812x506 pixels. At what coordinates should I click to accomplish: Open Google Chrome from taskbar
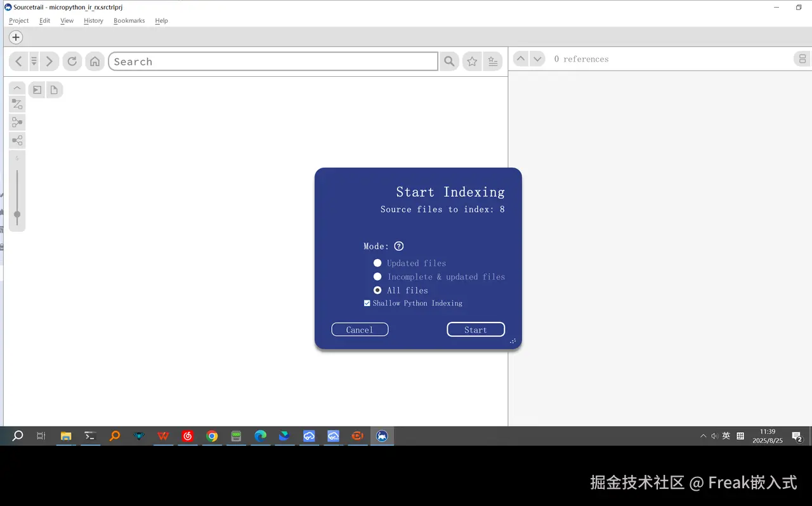[212, 436]
